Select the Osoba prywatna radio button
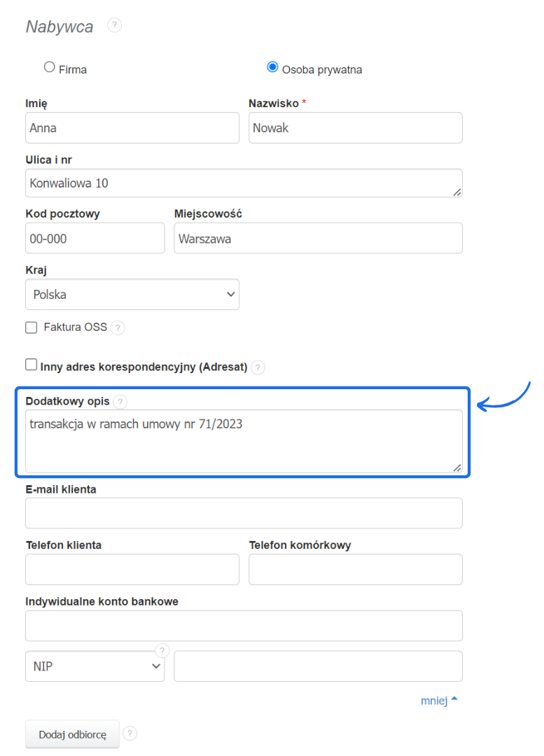Viewport: 544px width, 756px height. (x=272, y=67)
